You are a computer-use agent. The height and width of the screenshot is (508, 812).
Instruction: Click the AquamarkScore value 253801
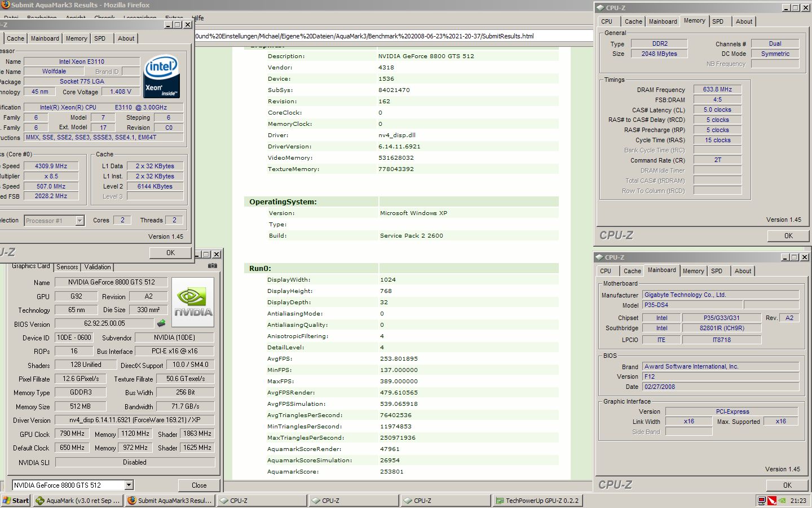coord(391,472)
